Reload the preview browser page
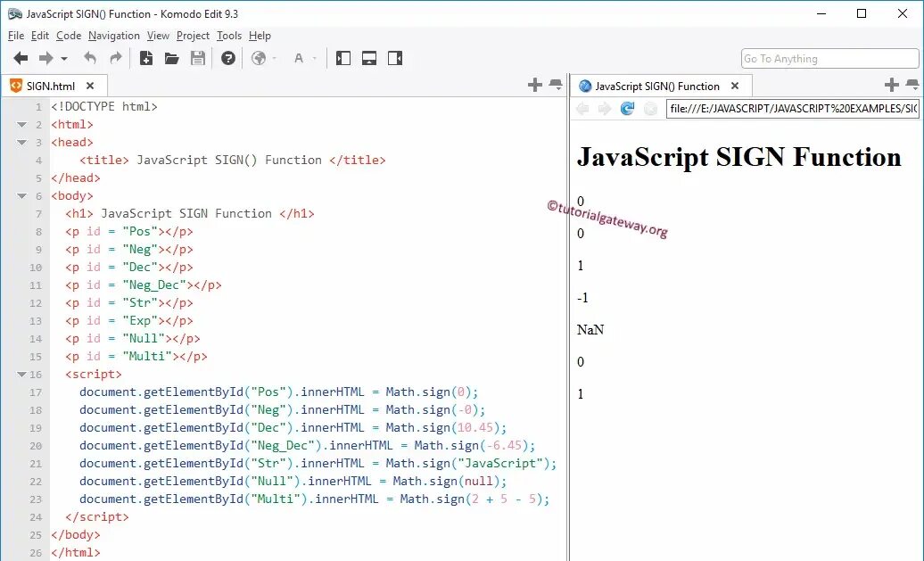The image size is (924, 561). click(627, 109)
